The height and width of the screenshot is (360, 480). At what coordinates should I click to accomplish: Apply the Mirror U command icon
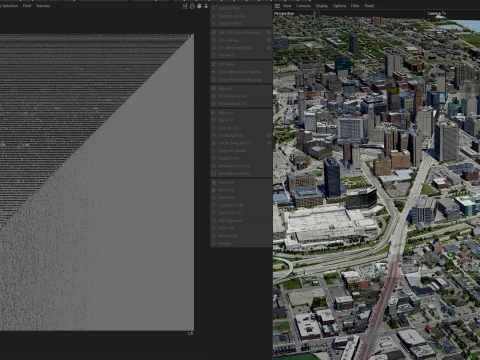click(214, 113)
